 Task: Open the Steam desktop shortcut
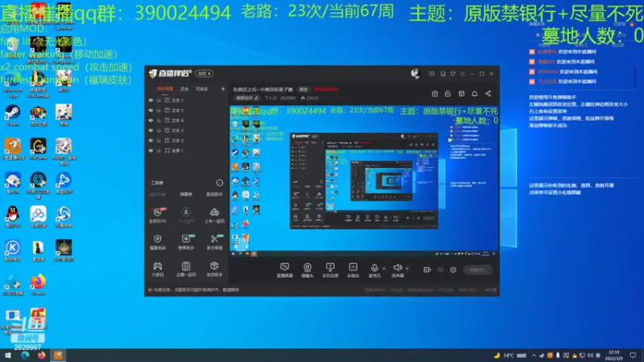12,115
